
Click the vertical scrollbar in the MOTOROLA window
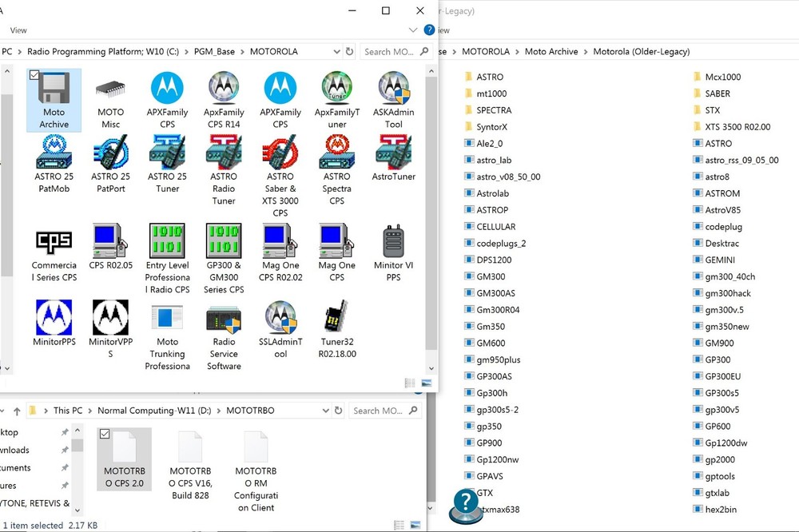click(x=431, y=200)
